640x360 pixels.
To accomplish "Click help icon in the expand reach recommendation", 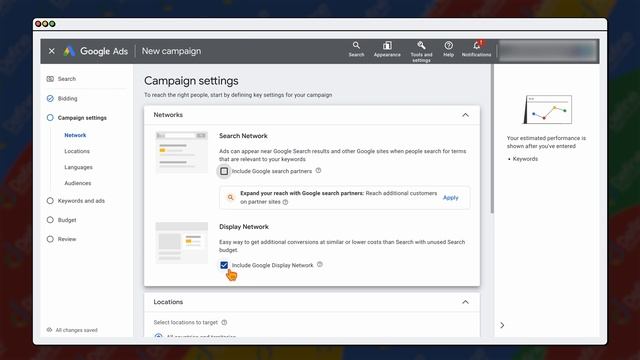I will (x=285, y=202).
